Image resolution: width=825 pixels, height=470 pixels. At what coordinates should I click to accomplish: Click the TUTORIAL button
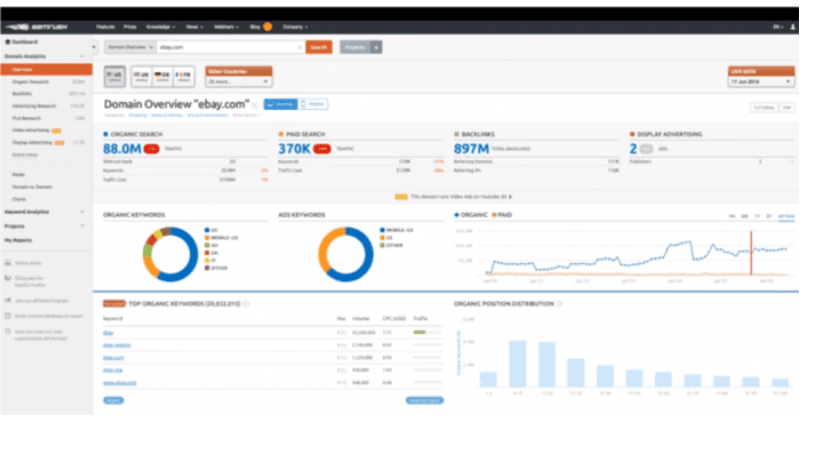[763, 108]
